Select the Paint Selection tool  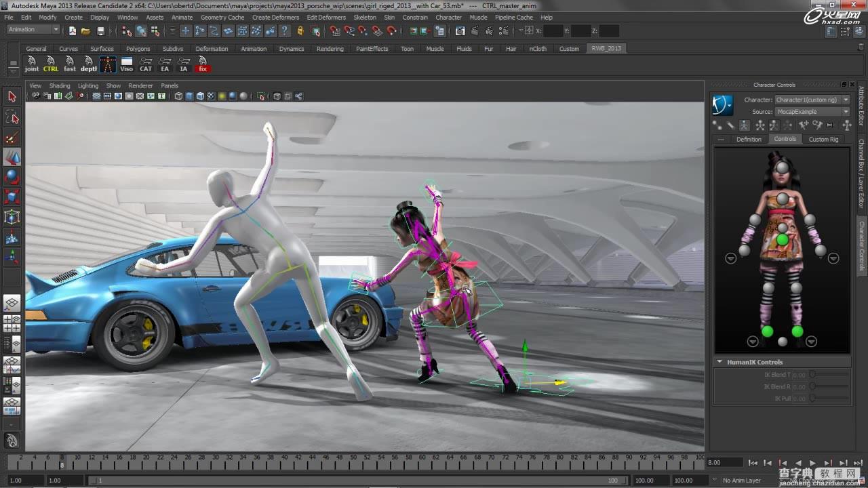pyautogui.click(x=12, y=138)
